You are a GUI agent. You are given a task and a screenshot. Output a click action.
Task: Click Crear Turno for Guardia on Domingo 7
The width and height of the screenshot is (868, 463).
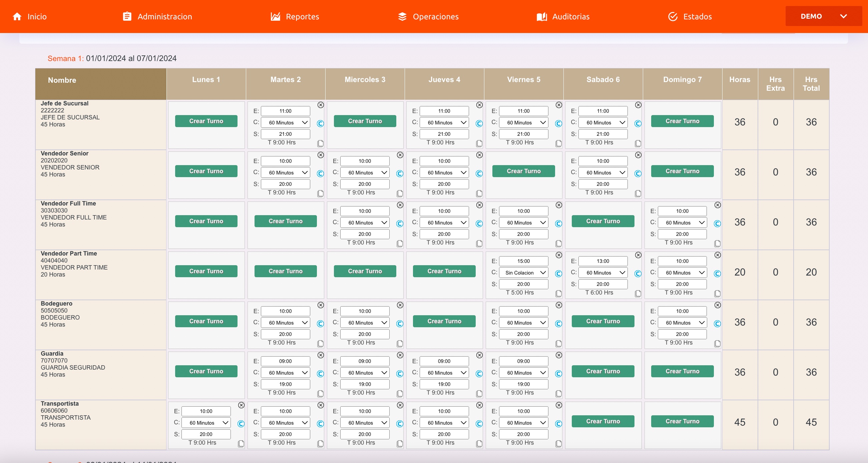click(682, 371)
